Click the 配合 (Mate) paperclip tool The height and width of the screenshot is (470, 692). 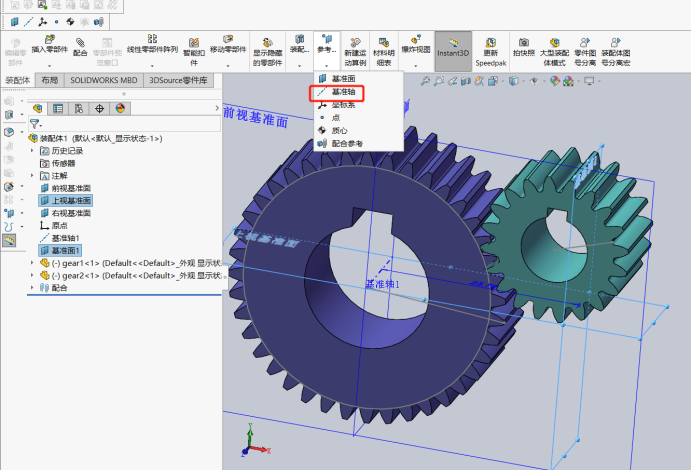click(x=80, y=47)
